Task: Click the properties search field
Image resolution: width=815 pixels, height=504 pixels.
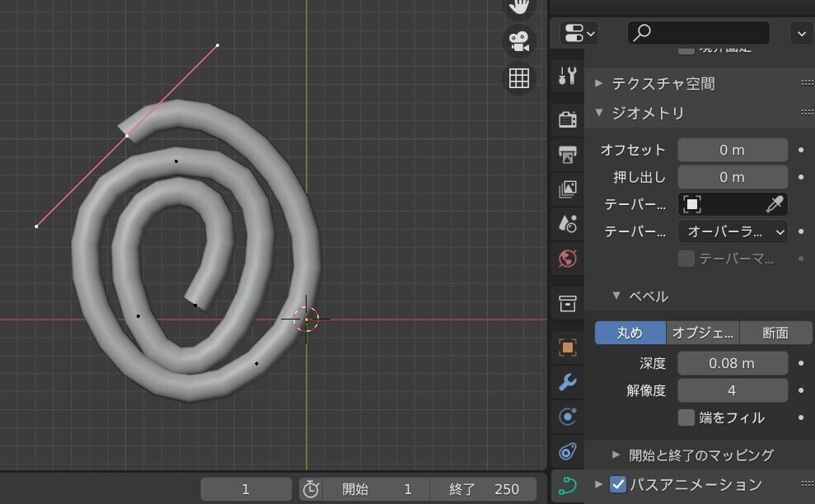Action: pos(699,33)
